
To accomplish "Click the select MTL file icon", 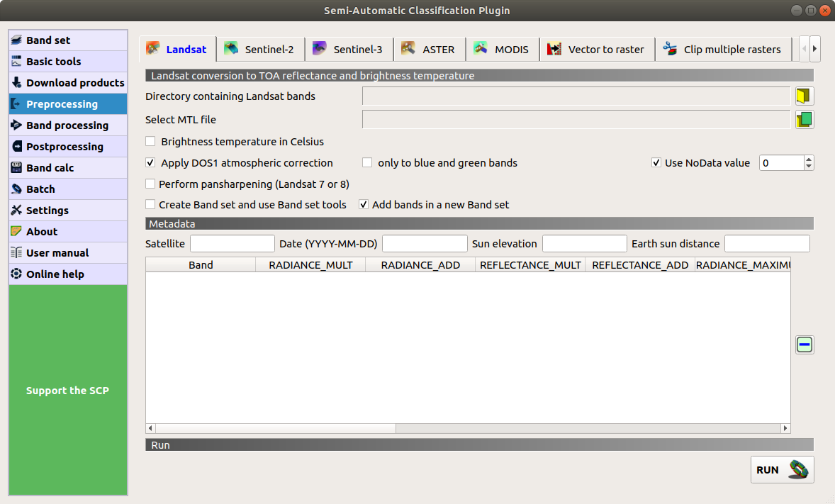I will click(x=804, y=120).
